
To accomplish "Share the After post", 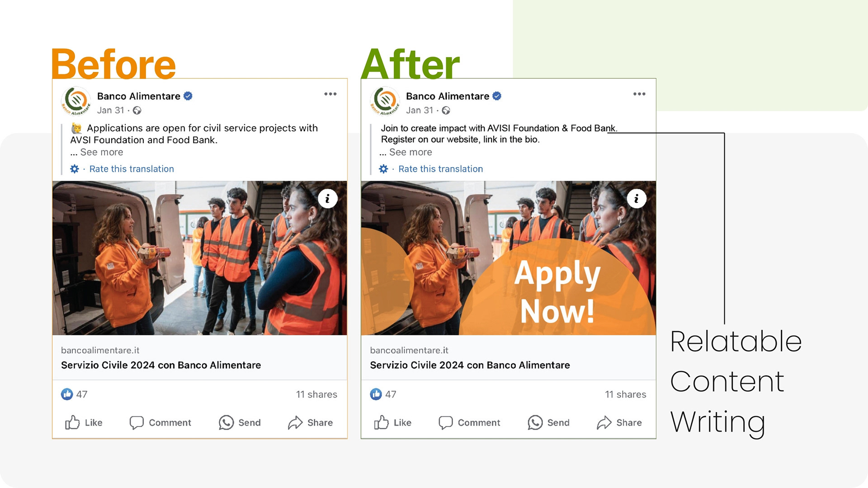I will pyautogui.click(x=619, y=422).
